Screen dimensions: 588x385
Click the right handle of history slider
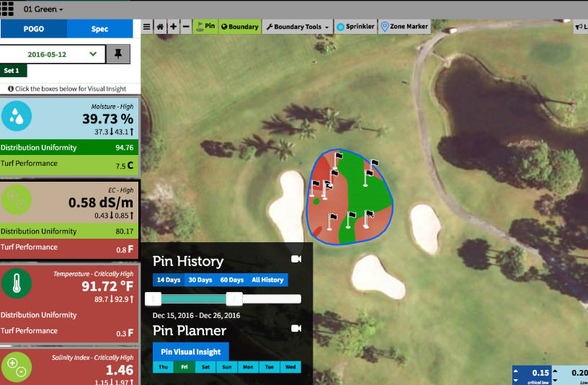tap(234, 298)
